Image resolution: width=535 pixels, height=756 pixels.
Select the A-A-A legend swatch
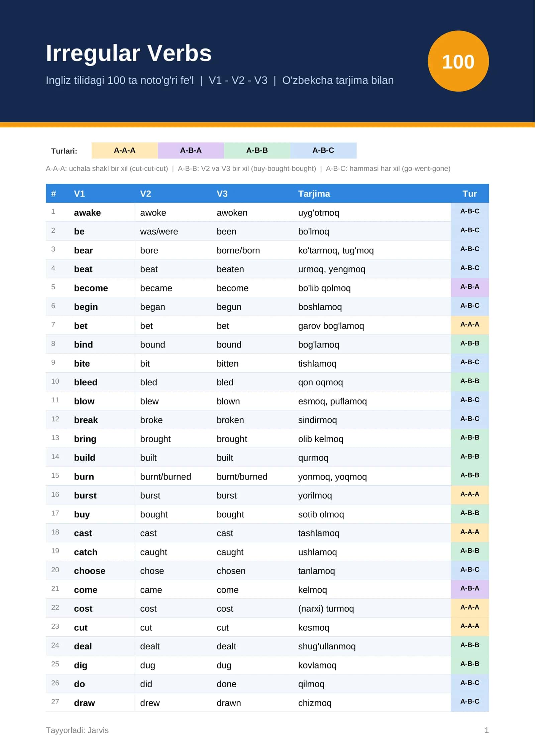(125, 150)
